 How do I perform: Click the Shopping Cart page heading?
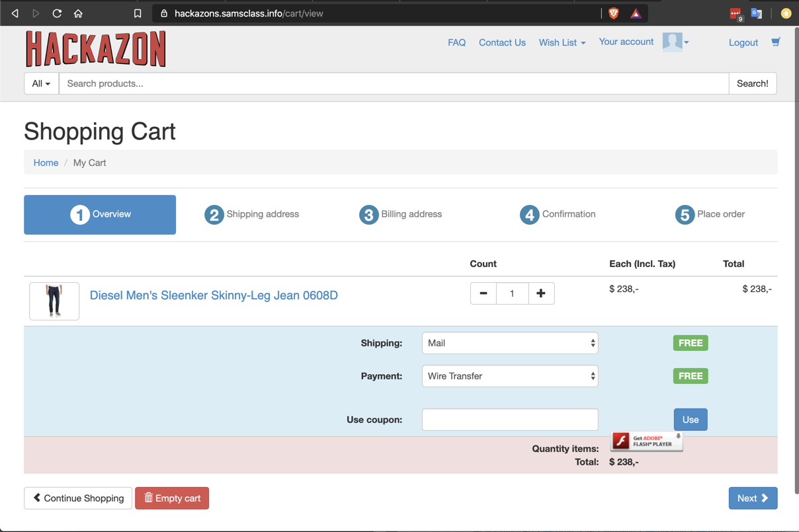[x=100, y=132]
